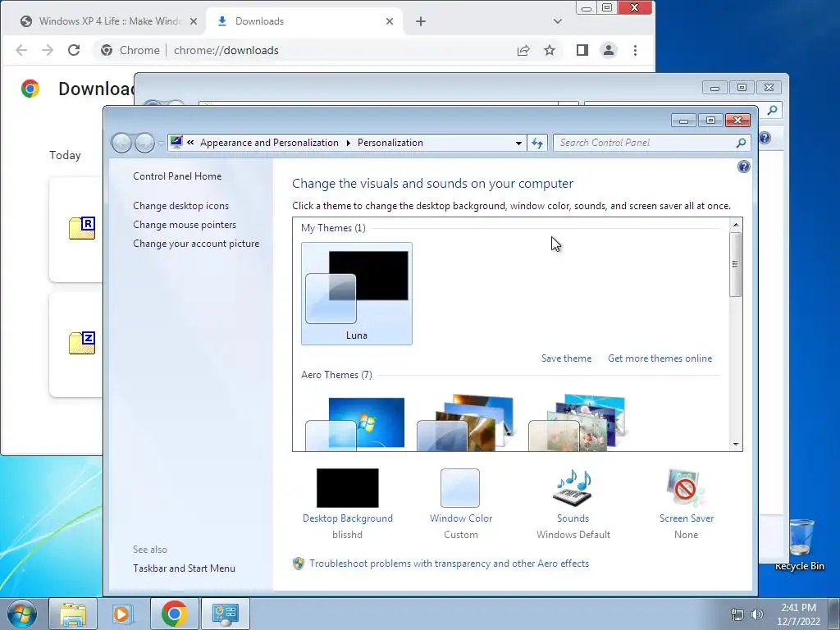Viewport: 840px width, 630px height.
Task: Click the ZIP file icon in Downloads
Action: (x=82, y=343)
